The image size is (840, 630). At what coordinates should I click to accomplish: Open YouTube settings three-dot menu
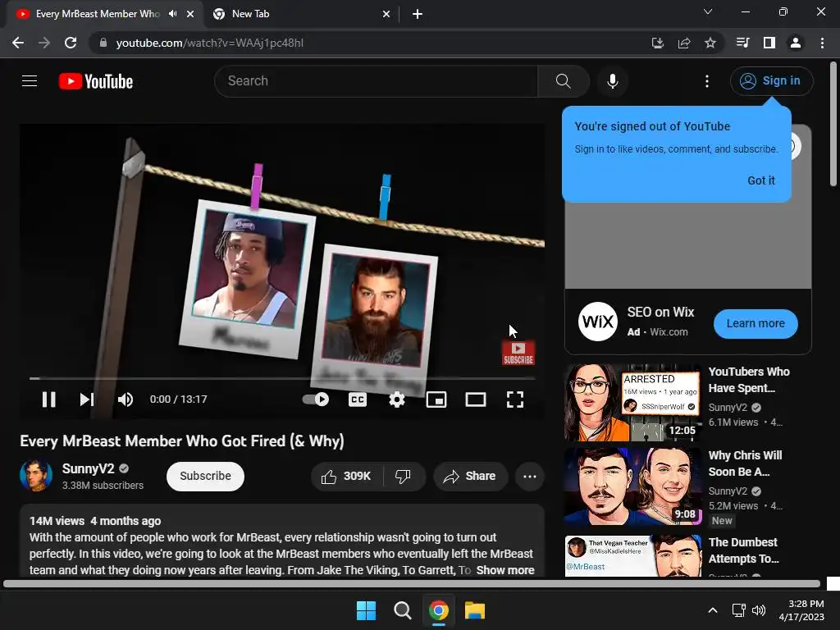[x=707, y=81]
